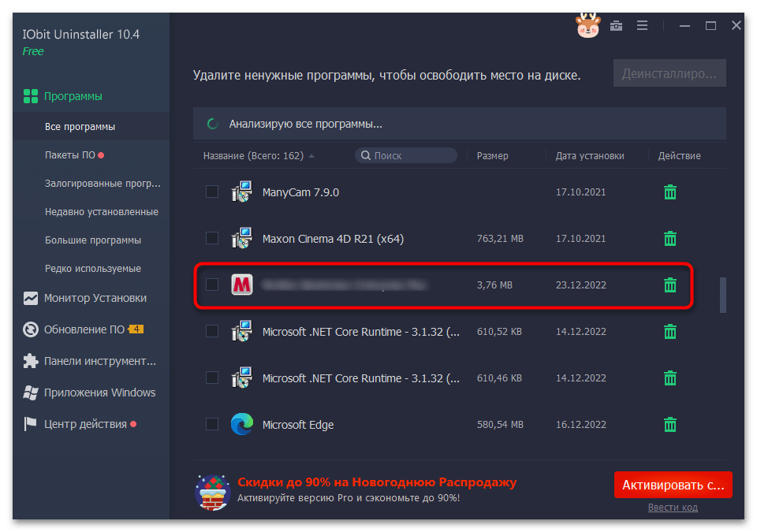Toggle sort arrow next to Название column
The width and height of the screenshot is (757, 532).
311,156
